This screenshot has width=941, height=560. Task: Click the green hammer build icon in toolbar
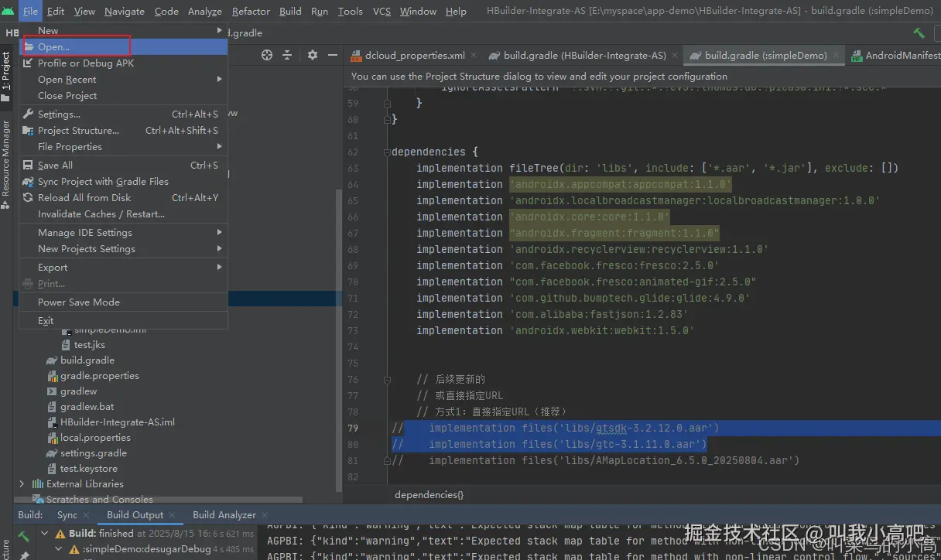(919, 32)
